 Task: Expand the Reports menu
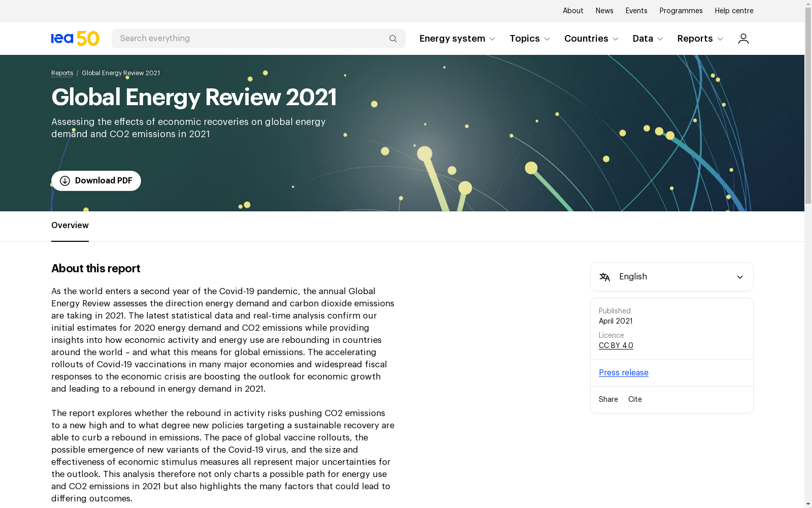click(700, 39)
